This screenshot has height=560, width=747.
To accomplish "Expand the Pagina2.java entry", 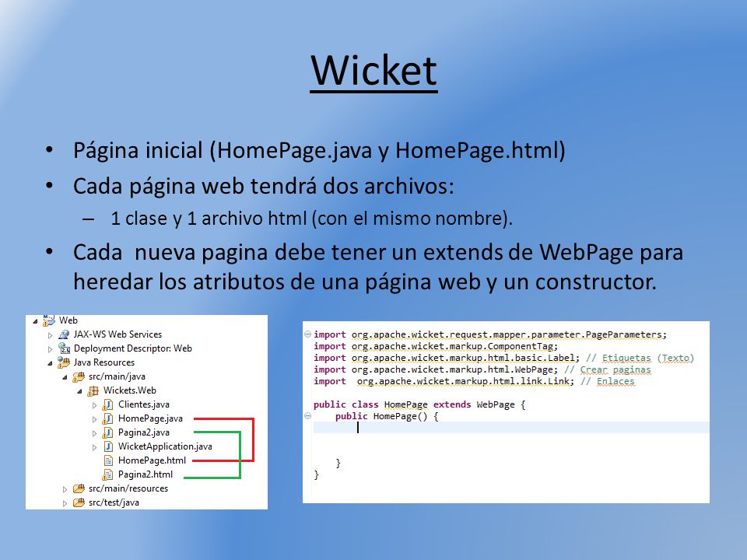I will 94,433.
